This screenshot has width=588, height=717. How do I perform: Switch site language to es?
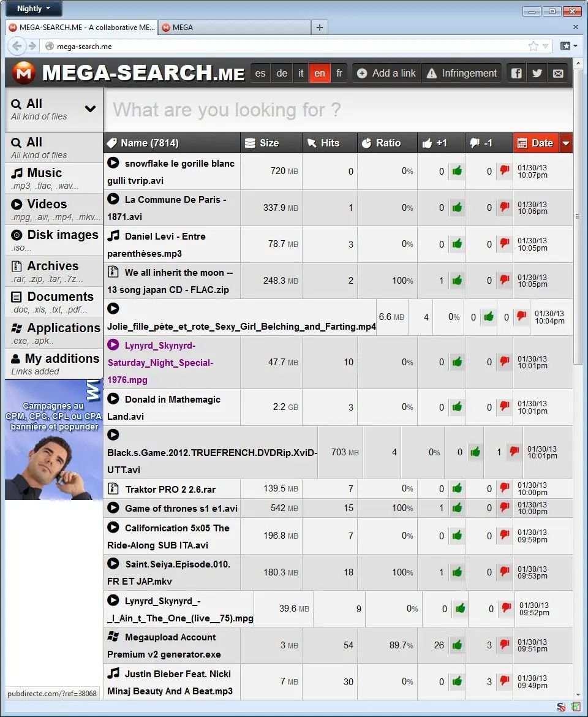260,73
